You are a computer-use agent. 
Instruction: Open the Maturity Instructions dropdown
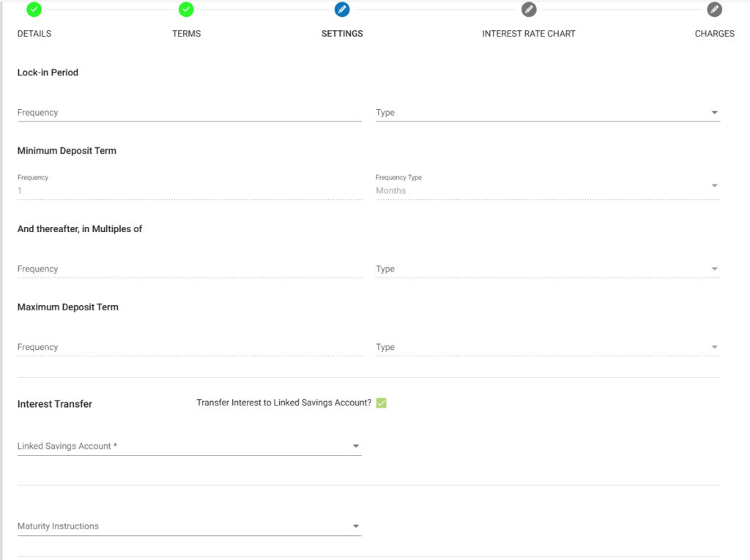189,526
